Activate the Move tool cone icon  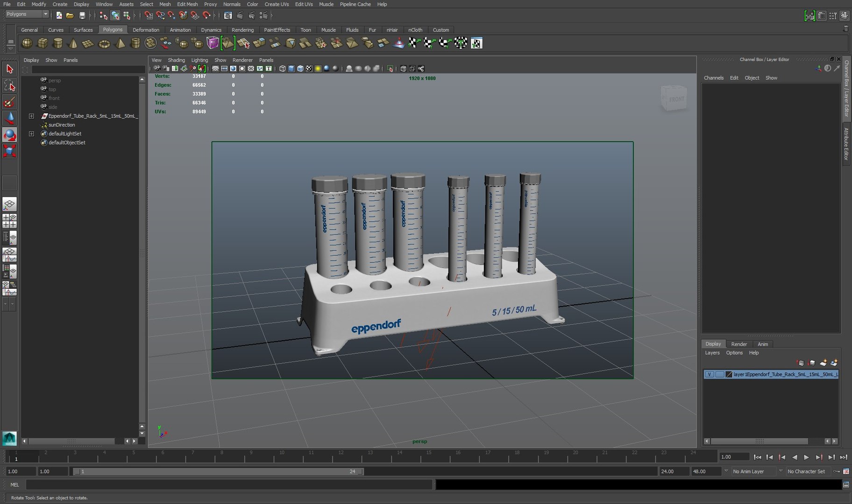(9, 118)
